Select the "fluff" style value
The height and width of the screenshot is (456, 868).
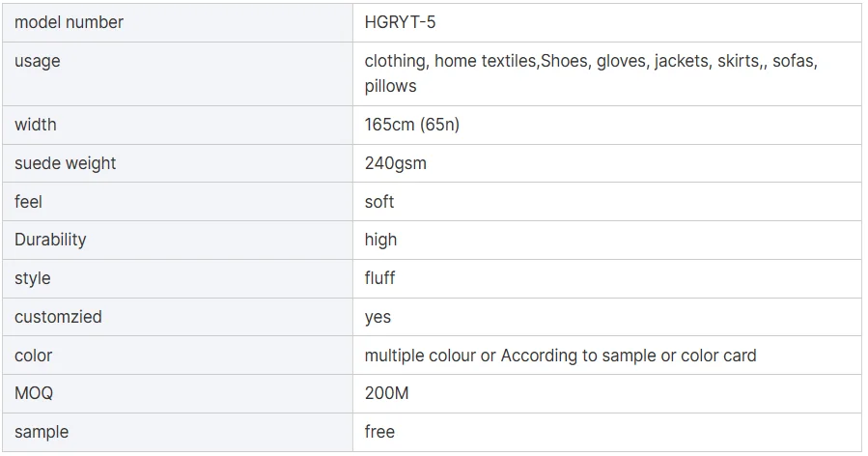click(379, 278)
